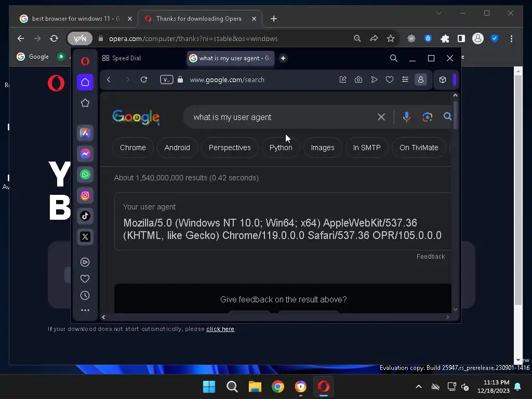532x399 pixels.
Task: Launch Aria AI icon in Opera sidebar
Action: point(85,133)
